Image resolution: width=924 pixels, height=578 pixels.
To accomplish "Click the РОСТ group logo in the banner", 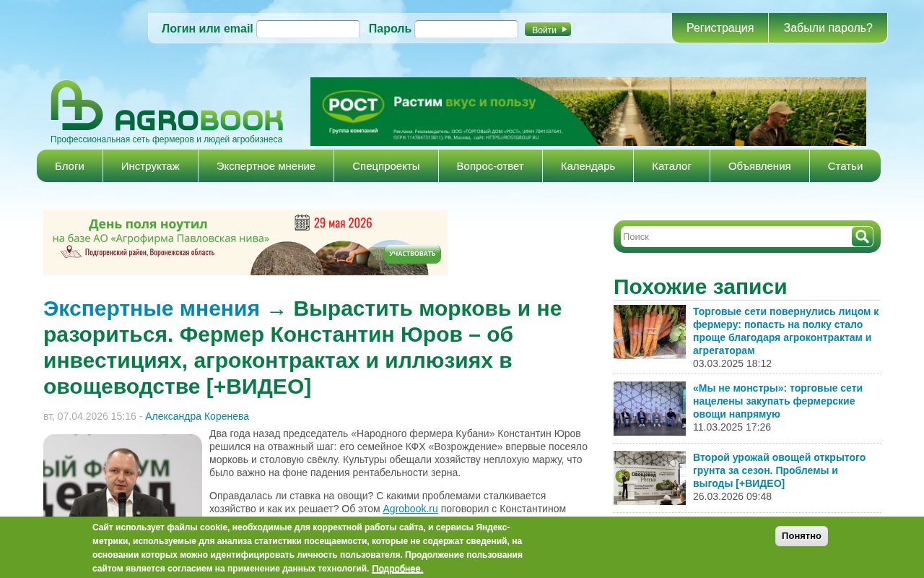I will tap(353, 103).
